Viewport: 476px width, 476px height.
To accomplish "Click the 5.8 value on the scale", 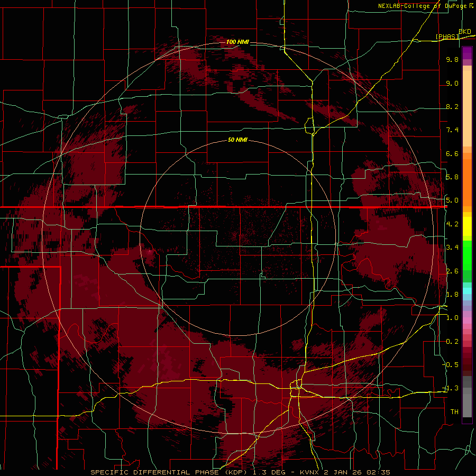I will [452, 177].
